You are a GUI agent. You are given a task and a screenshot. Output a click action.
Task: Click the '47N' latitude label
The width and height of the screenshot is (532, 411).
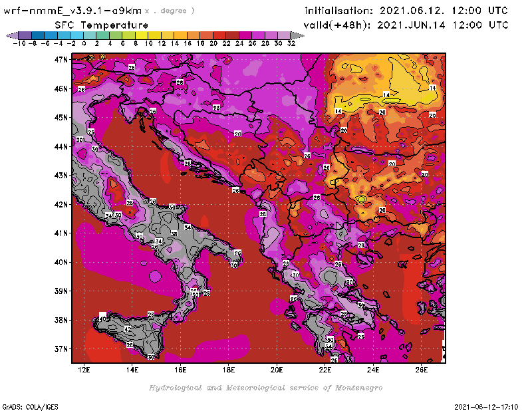click(61, 60)
